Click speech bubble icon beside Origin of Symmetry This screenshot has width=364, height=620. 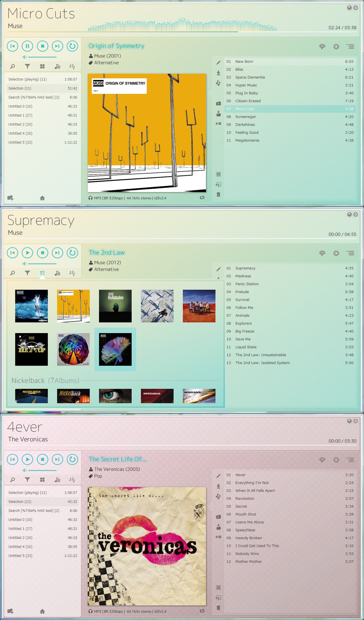322,46
